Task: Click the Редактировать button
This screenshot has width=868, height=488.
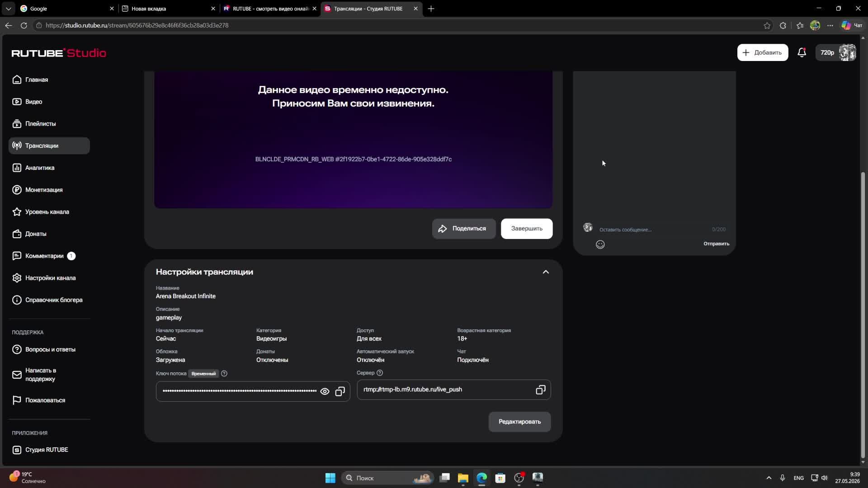Action: point(519,422)
